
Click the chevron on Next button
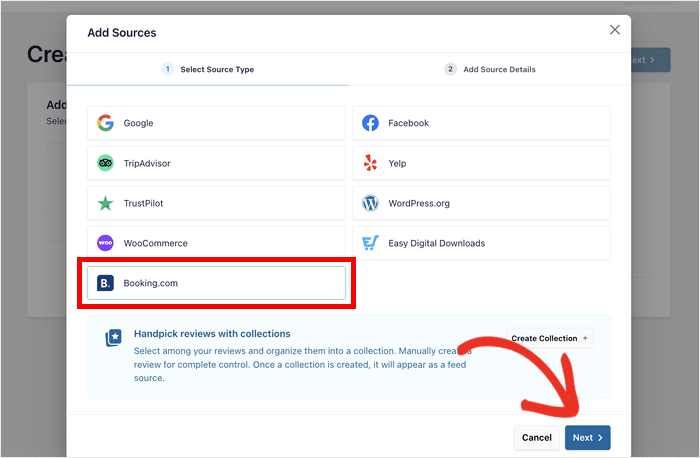pos(600,438)
